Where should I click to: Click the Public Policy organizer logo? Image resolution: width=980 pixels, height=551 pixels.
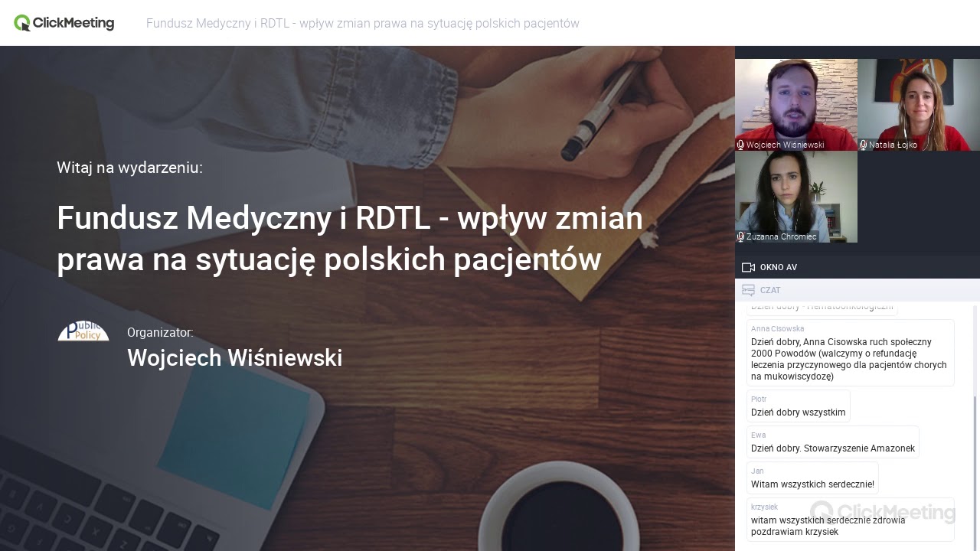(83, 331)
